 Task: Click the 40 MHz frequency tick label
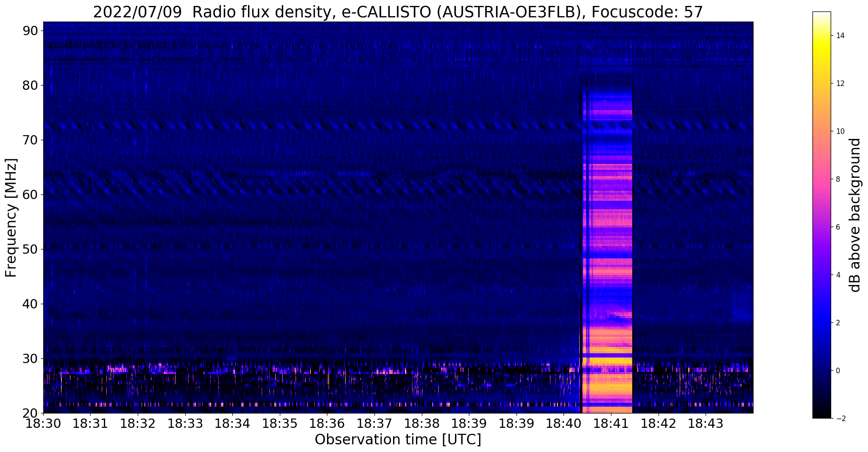[x=31, y=304]
